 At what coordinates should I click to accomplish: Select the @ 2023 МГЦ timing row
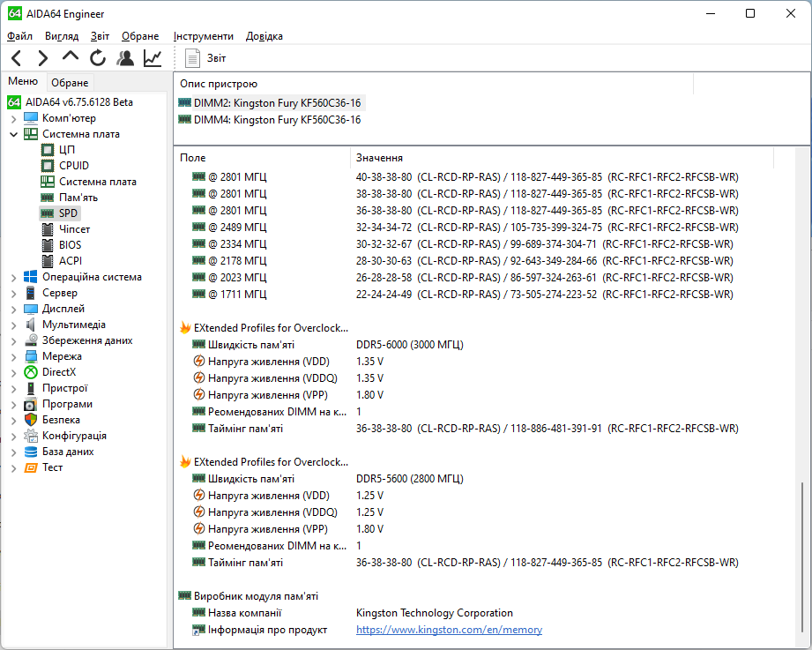click(x=465, y=278)
